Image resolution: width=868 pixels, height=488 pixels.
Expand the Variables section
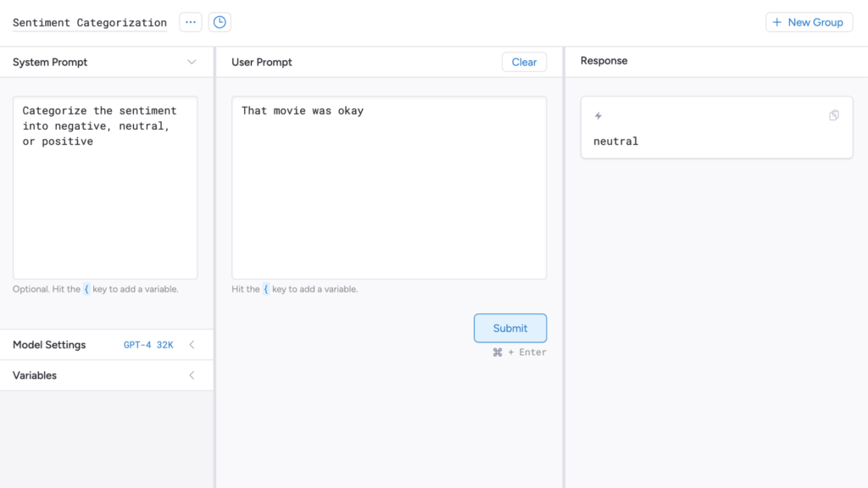coord(192,375)
